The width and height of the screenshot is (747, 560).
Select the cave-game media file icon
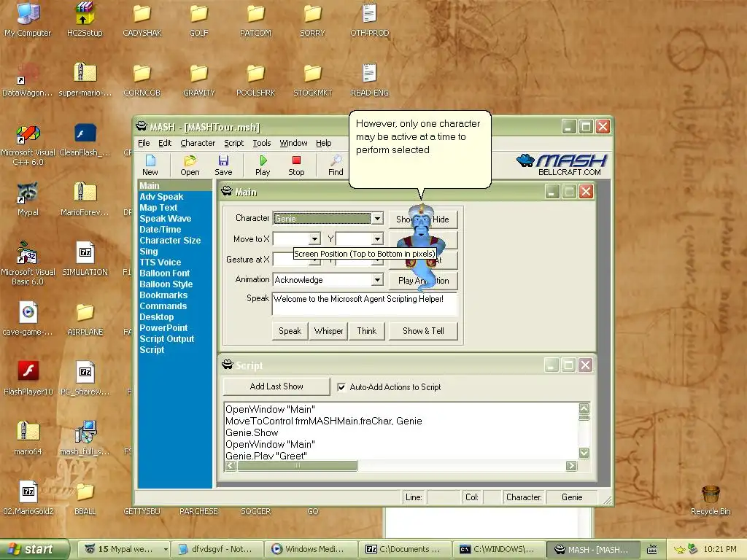point(28,312)
